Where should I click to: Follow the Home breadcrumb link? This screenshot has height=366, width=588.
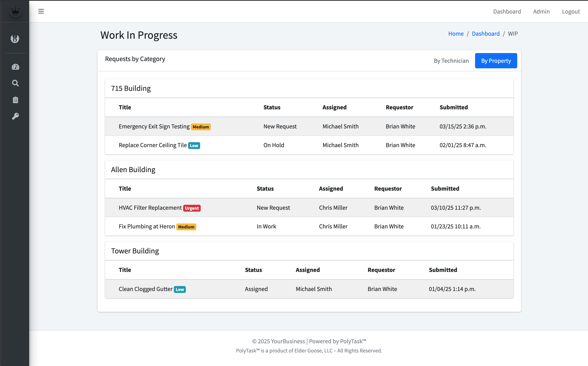tap(456, 33)
